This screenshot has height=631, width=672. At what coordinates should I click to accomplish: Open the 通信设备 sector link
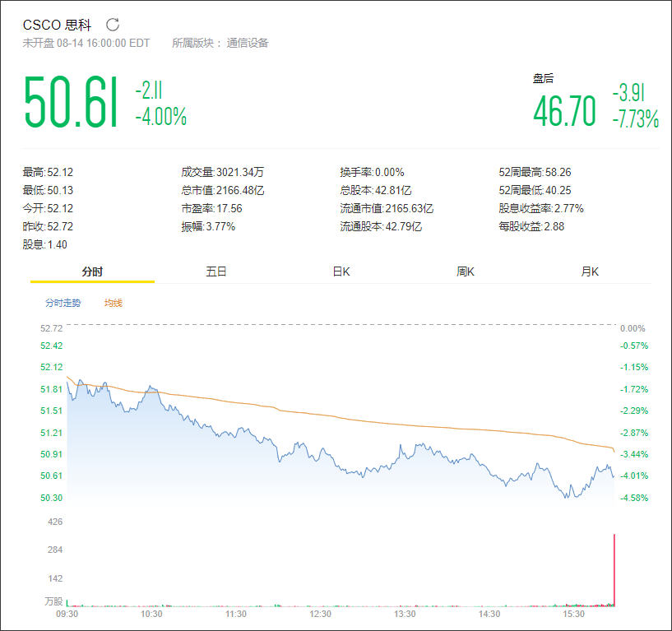(248, 43)
